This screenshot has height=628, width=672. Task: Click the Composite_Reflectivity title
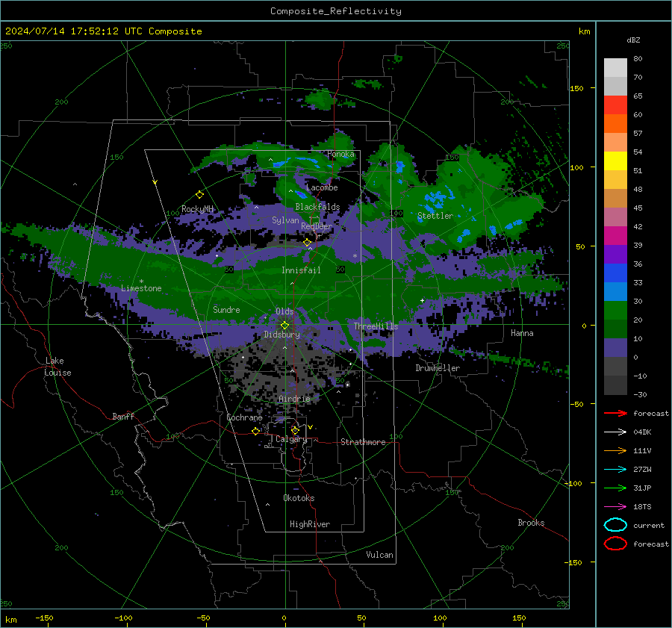pyautogui.click(x=336, y=11)
